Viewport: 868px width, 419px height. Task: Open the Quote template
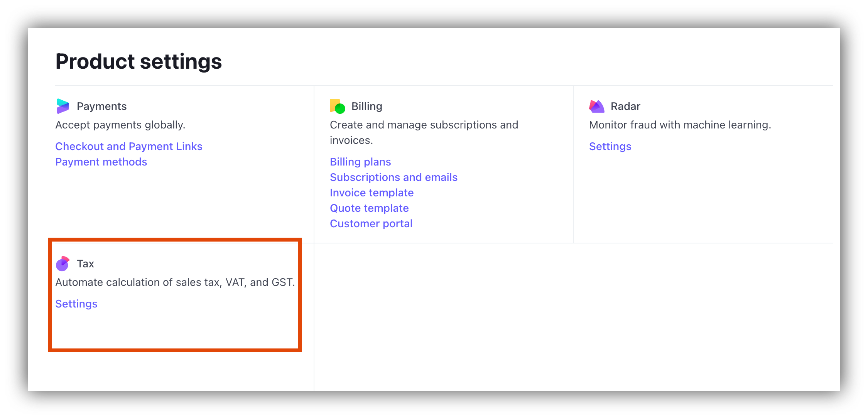click(369, 208)
